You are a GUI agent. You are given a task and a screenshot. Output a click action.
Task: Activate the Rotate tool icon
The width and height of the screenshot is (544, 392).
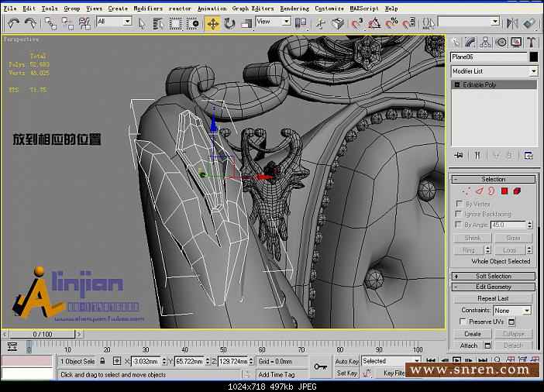[x=230, y=24]
